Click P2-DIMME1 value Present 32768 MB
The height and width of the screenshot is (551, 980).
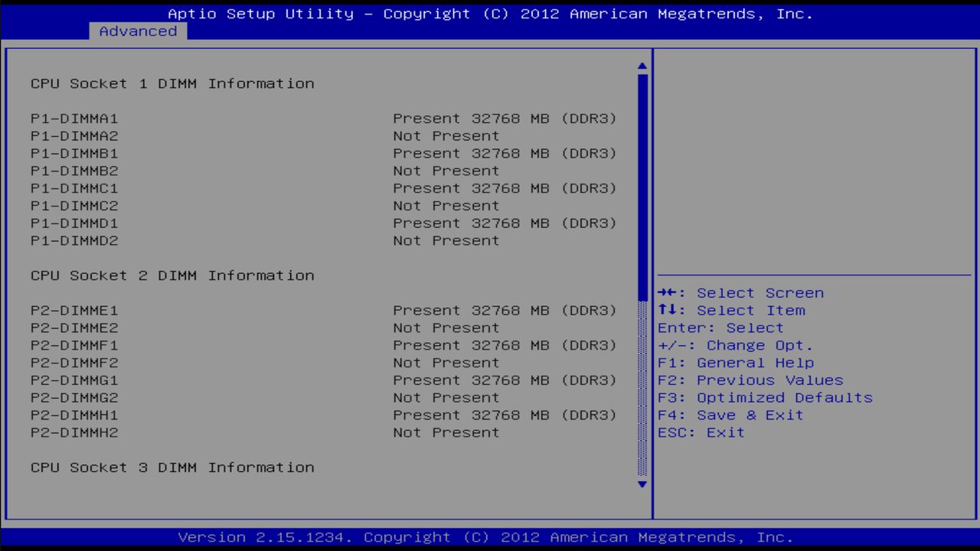point(505,311)
